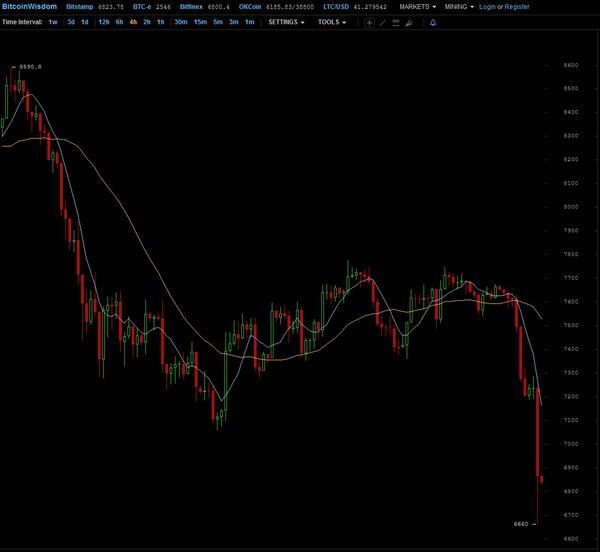Screen dimensions: 600x552
Task: Set time interval to 1m
Action: coord(249,22)
